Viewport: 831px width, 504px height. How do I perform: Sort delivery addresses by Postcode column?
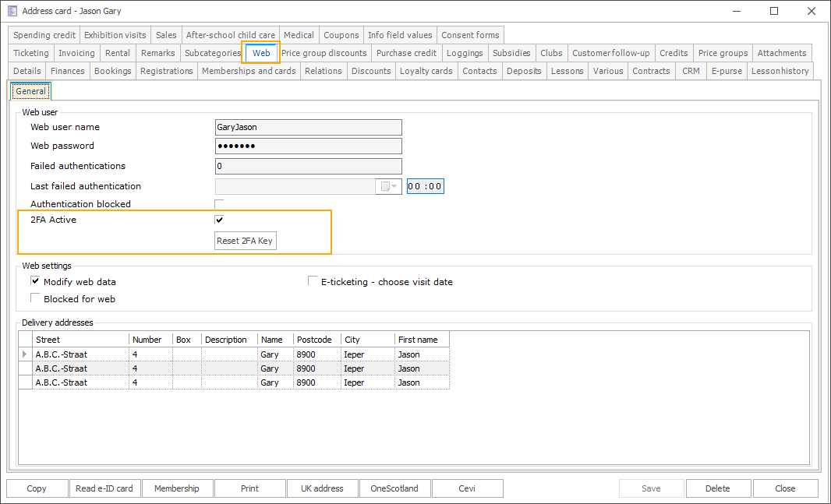[316, 340]
